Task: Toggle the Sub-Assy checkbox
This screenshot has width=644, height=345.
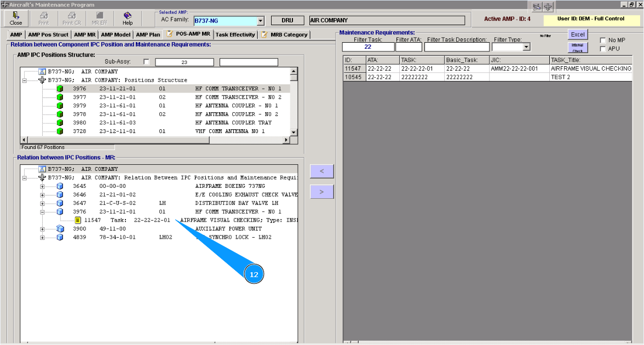Action: (x=146, y=62)
